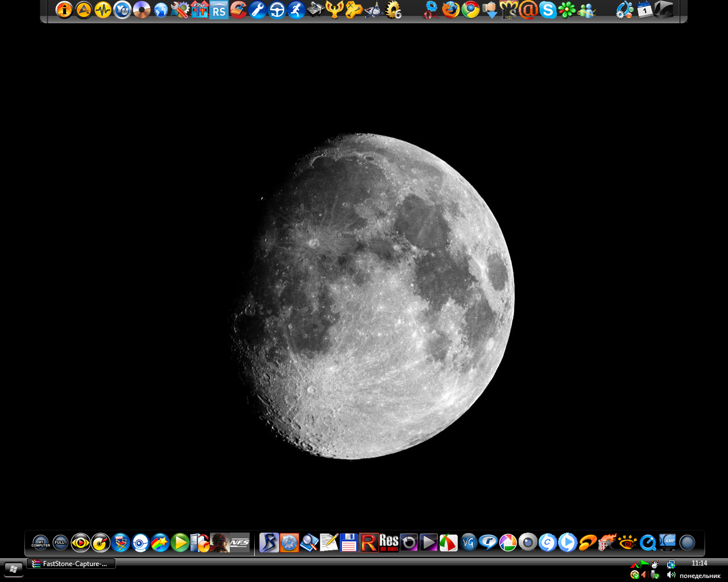Viewport: 728px width, 582px height.
Task: Launch the blue VG icon
Action: pos(469,543)
